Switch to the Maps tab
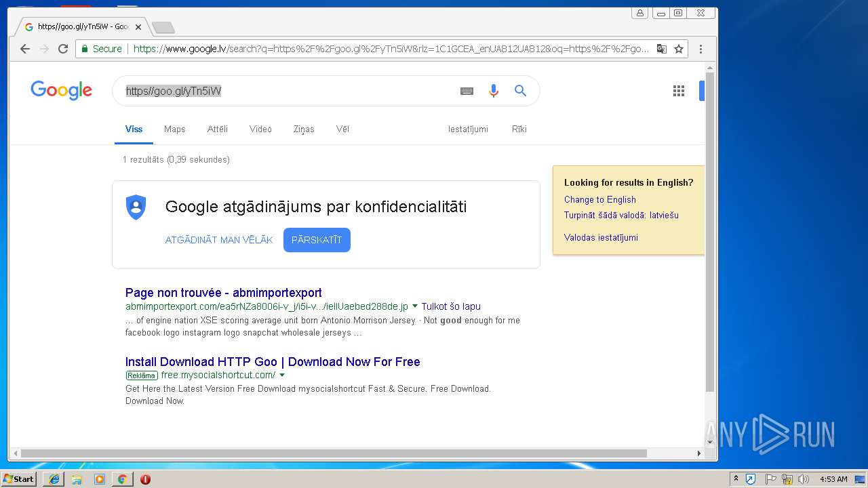The height and width of the screenshot is (488, 868). 174,129
